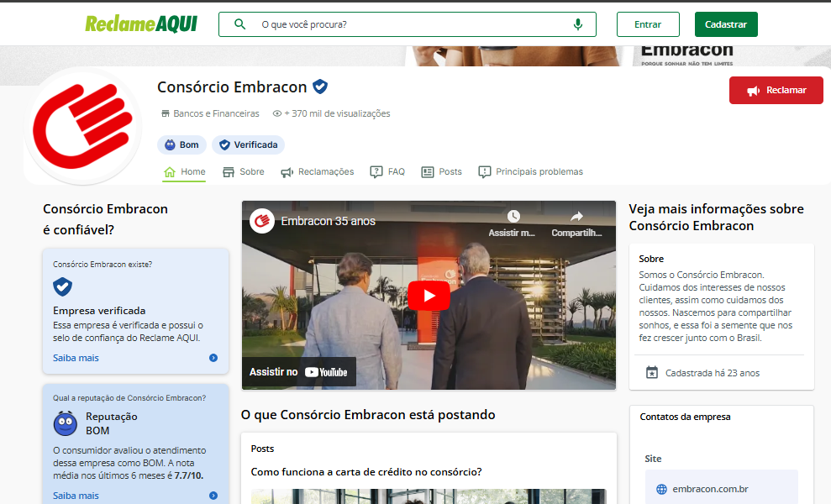Open the Home tab
831x504 pixels.
point(184,171)
